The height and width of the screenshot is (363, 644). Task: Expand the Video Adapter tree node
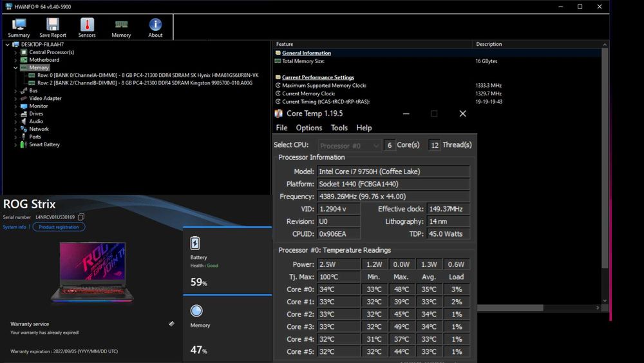(x=15, y=99)
